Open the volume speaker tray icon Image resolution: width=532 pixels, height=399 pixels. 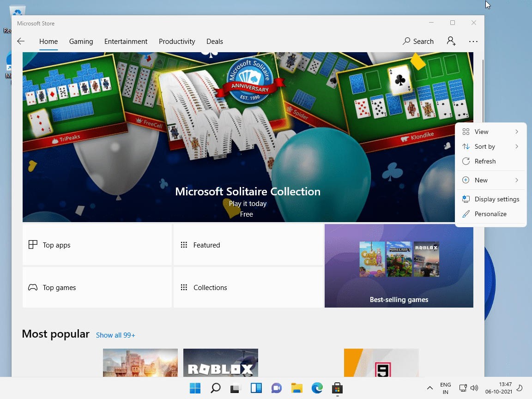click(x=474, y=388)
